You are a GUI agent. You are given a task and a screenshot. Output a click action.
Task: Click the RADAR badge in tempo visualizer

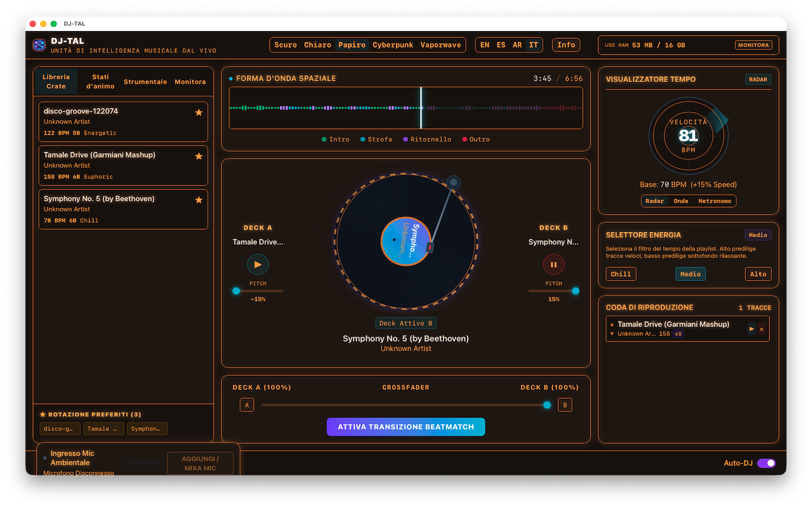758,79
